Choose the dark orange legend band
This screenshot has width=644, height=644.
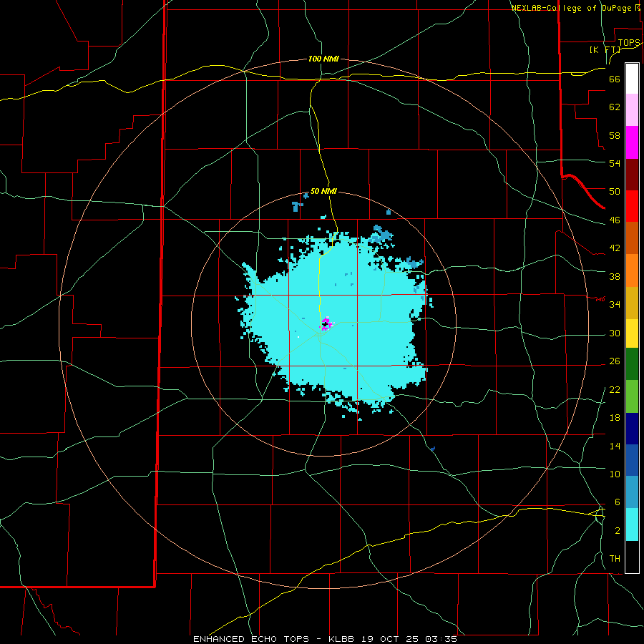[x=632, y=238]
